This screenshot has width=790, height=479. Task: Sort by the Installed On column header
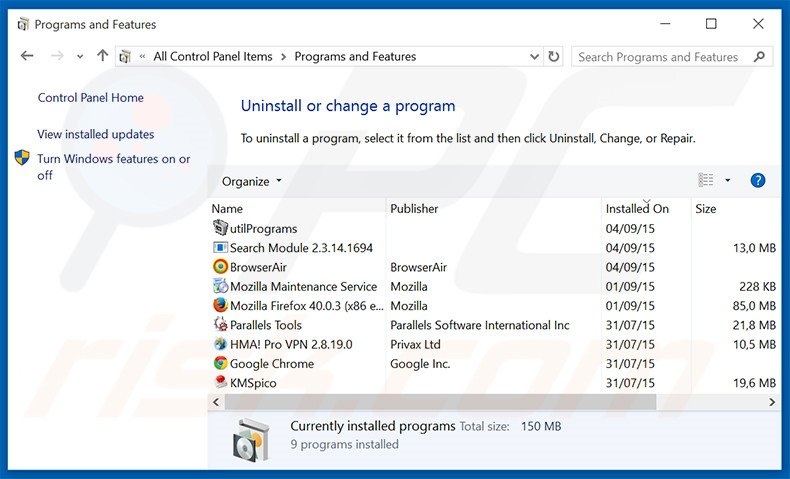point(637,209)
